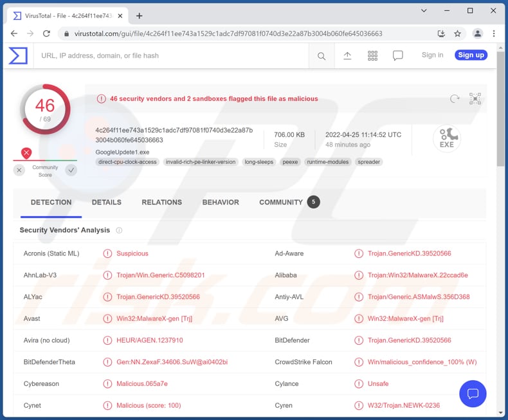Image resolution: width=508 pixels, height=420 pixels.
Task: Click the Avast vendor name
Action: (32, 318)
